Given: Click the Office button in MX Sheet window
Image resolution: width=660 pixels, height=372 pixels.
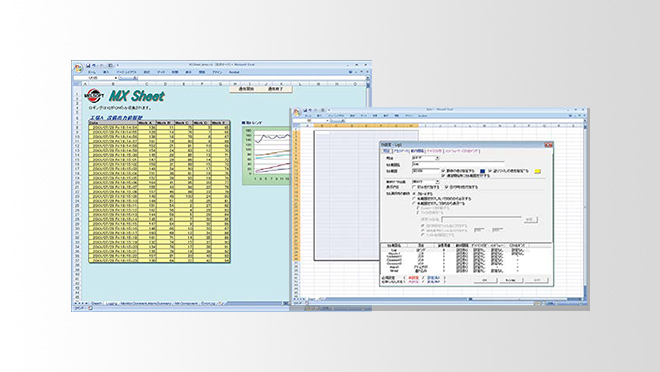Looking at the screenshot, I should point(78,68).
